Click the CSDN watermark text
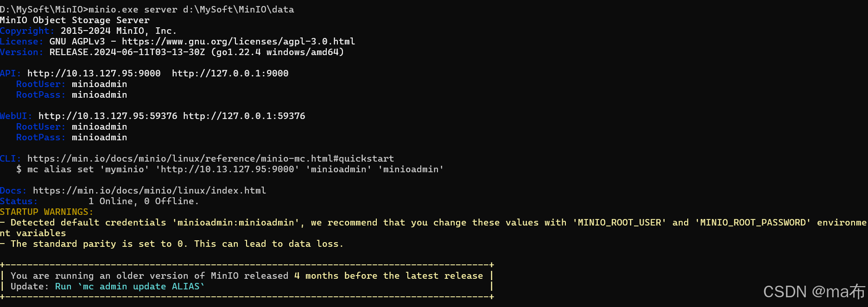Image resolution: width=868 pixels, height=307 pixels. click(814, 291)
